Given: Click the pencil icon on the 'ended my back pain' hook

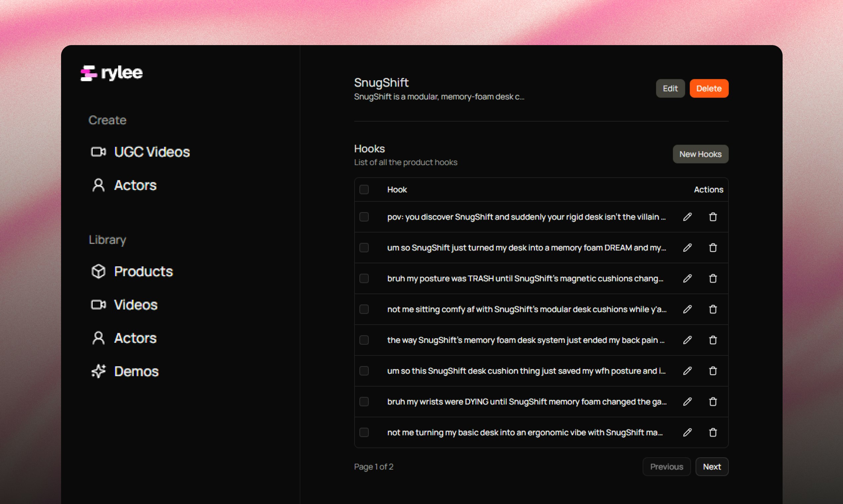Looking at the screenshot, I should click(x=687, y=340).
